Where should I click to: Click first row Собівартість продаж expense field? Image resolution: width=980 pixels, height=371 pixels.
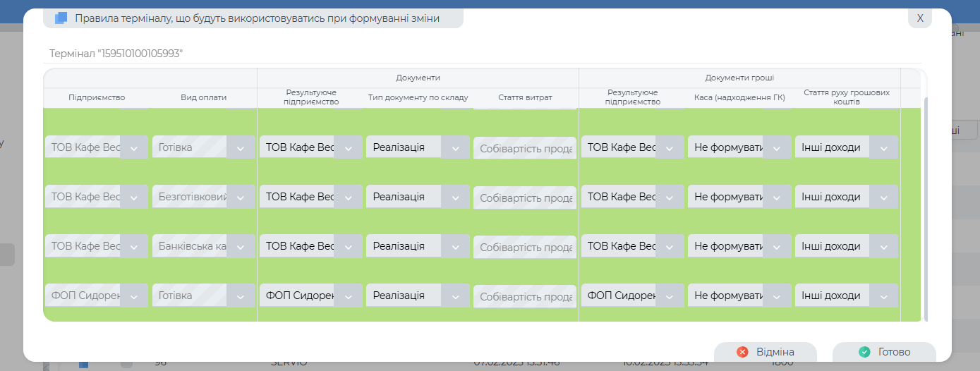click(x=525, y=149)
